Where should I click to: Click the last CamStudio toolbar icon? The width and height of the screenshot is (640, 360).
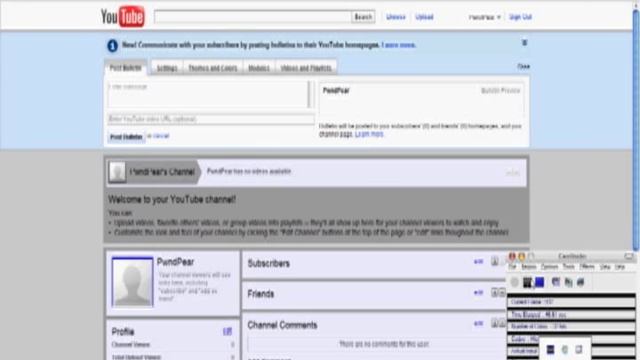[x=580, y=282]
